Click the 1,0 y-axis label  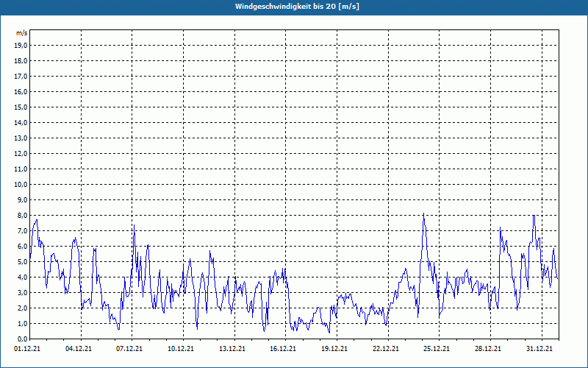pos(22,324)
